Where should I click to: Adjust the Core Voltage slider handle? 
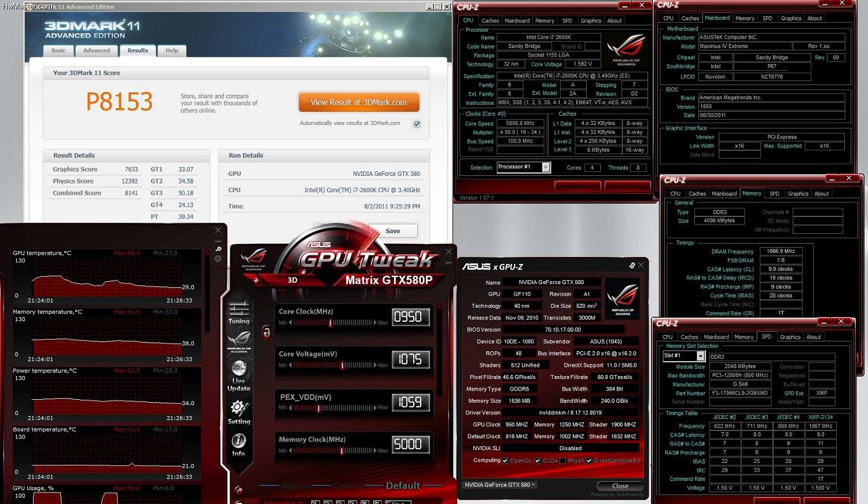[343, 365]
